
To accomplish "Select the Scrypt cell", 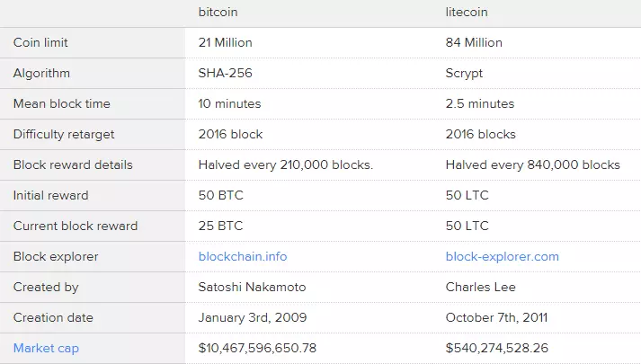I will click(464, 74).
